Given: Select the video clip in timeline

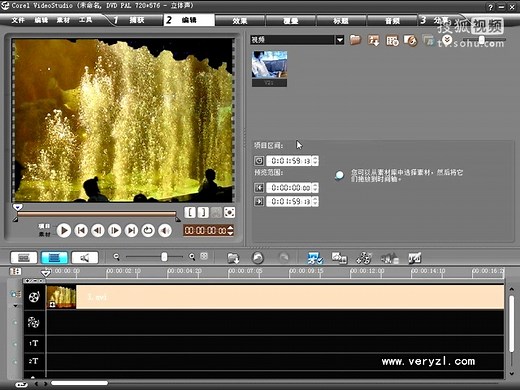Looking at the screenshot, I should pyautogui.click(x=275, y=297).
